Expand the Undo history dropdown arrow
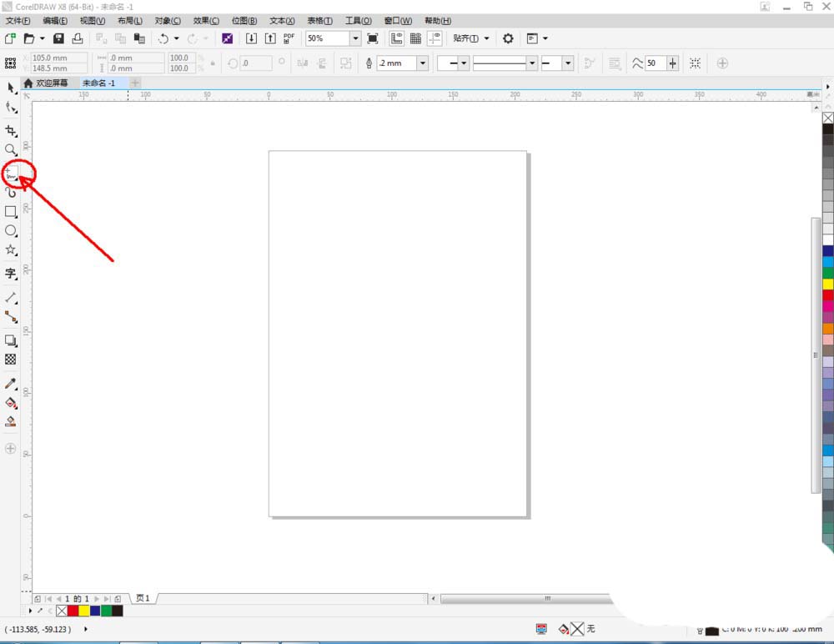Screen dimensions: 834x644 tap(177, 38)
